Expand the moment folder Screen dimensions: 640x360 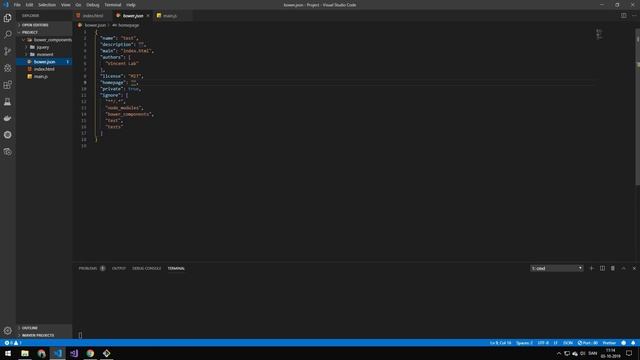tap(44, 54)
